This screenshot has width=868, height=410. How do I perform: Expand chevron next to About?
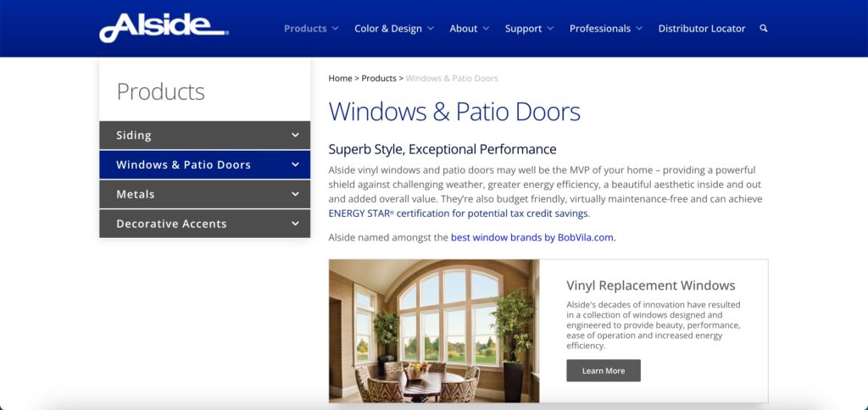(486, 29)
